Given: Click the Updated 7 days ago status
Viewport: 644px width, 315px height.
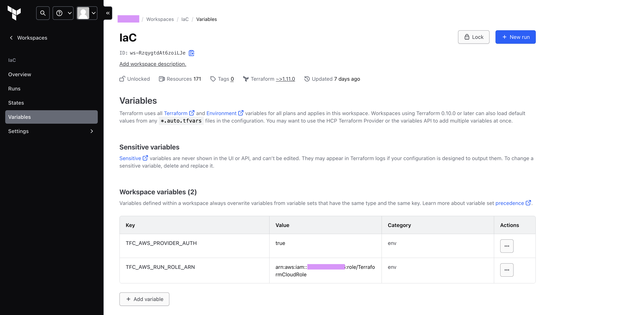Looking at the screenshot, I should point(332,79).
